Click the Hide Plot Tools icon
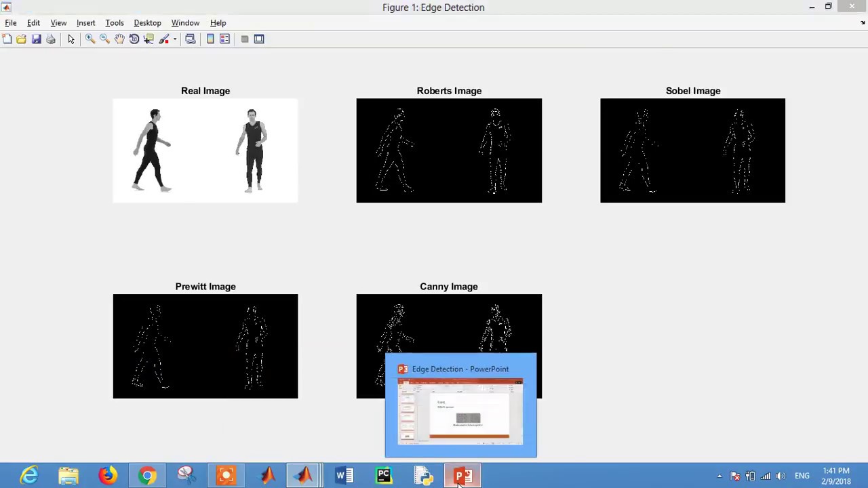This screenshot has height=488, width=868. pyautogui.click(x=245, y=39)
